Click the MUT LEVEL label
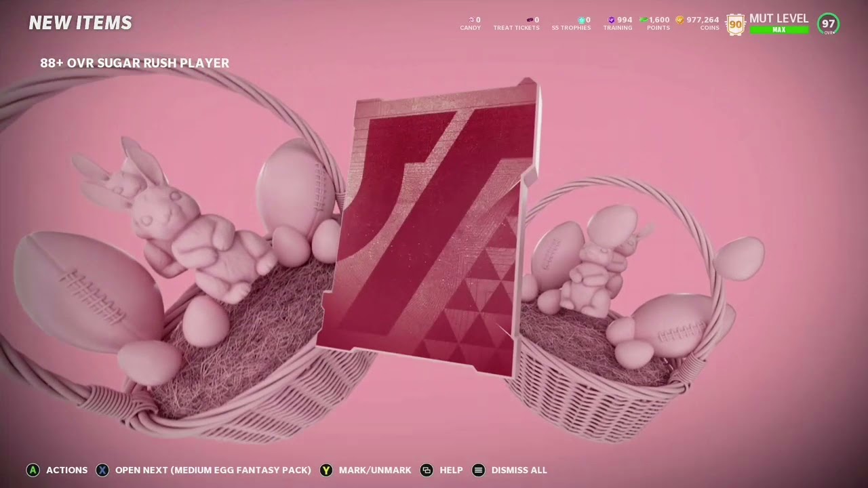 tap(779, 19)
